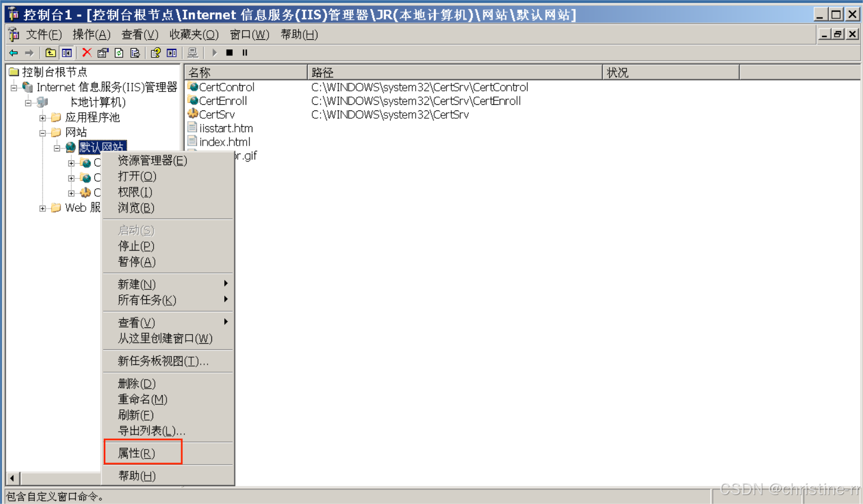Image resolution: width=863 pixels, height=504 pixels.
Task: Collapse the 默认网站 tree node
Action: pos(57,148)
